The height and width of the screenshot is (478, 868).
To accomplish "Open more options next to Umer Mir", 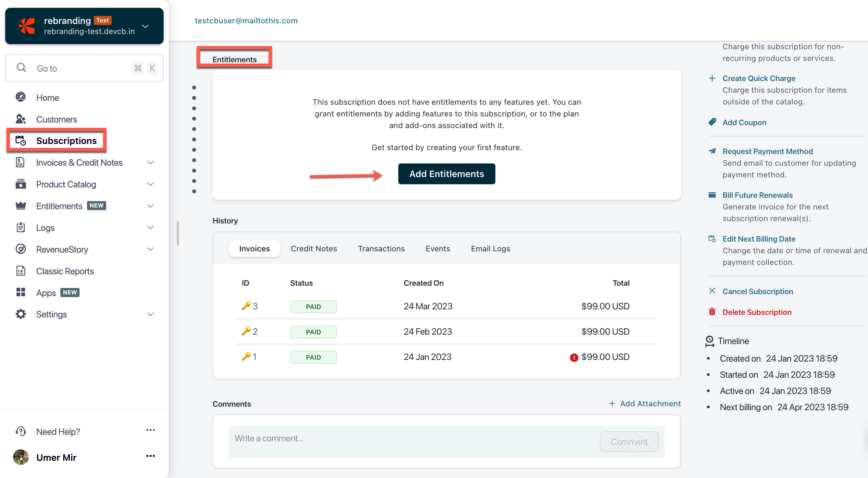I will pos(150,456).
